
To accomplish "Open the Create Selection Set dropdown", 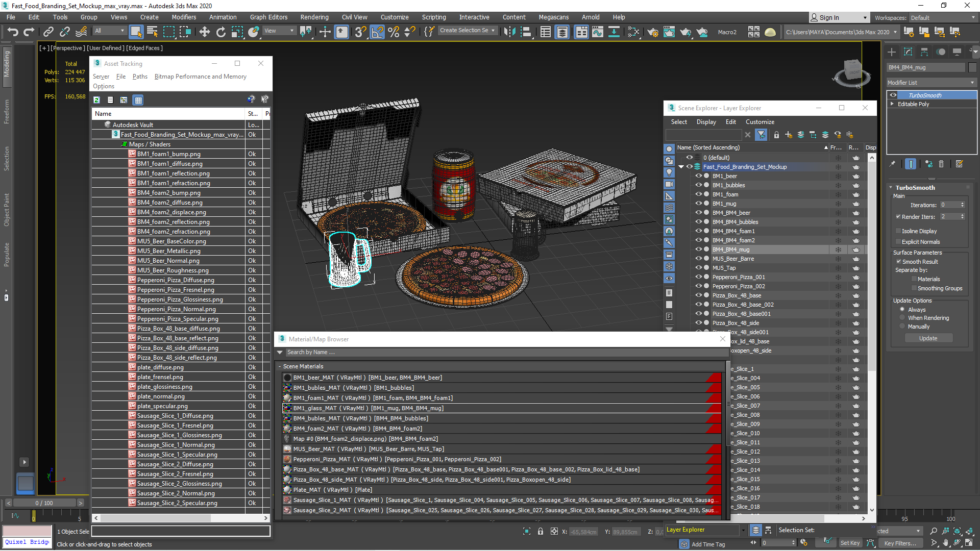I will tap(467, 31).
